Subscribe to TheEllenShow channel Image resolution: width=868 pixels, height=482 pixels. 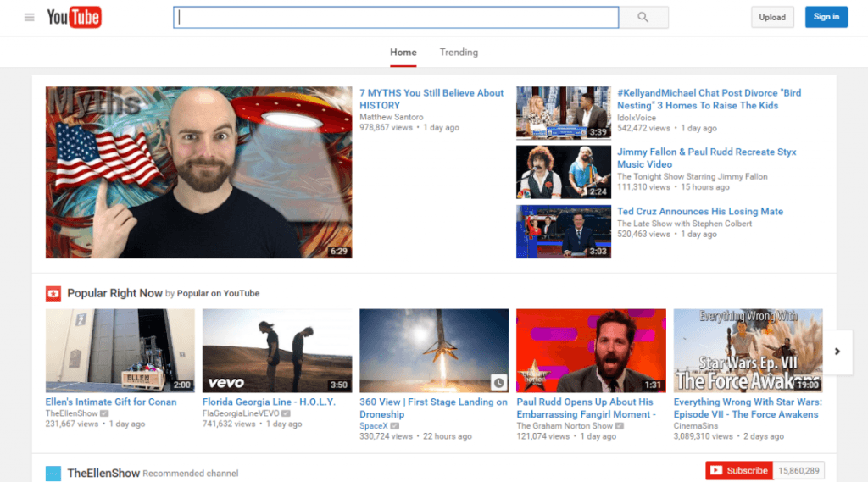[x=738, y=471]
